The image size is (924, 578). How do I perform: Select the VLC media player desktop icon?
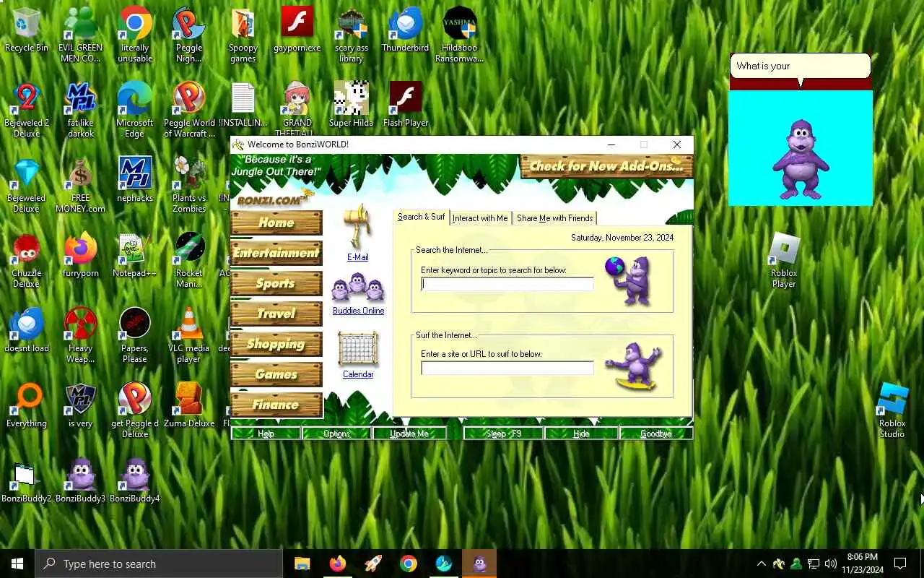click(x=189, y=335)
